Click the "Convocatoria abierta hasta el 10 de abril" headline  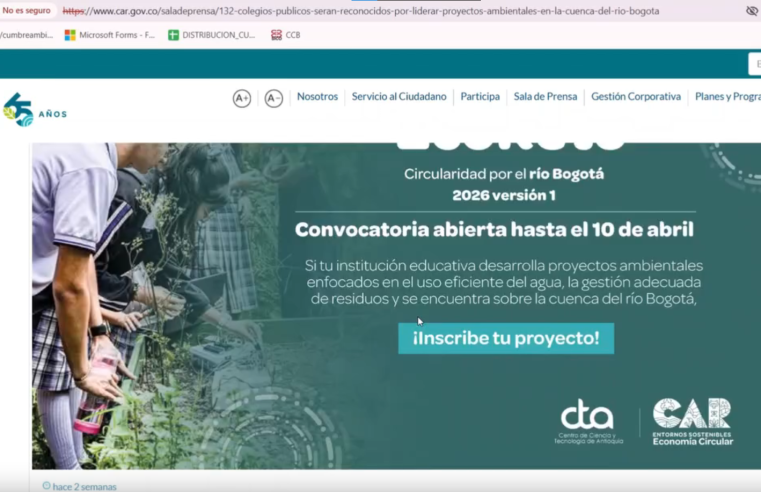click(495, 230)
